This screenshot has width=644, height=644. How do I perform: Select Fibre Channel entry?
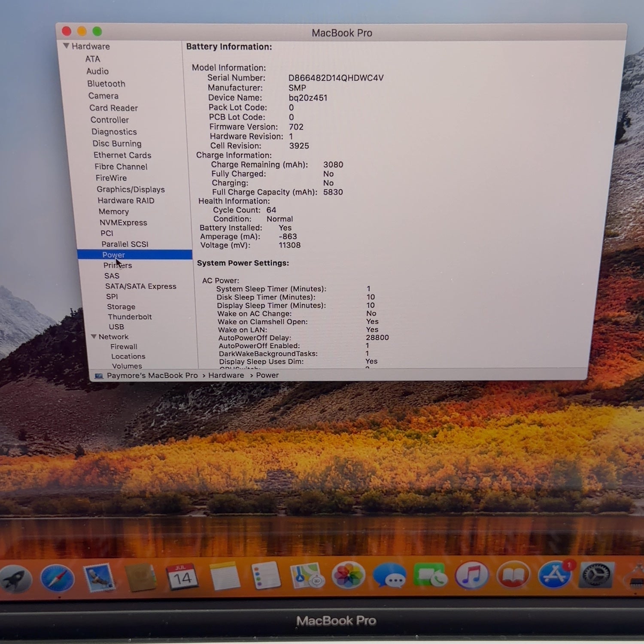coord(121,167)
